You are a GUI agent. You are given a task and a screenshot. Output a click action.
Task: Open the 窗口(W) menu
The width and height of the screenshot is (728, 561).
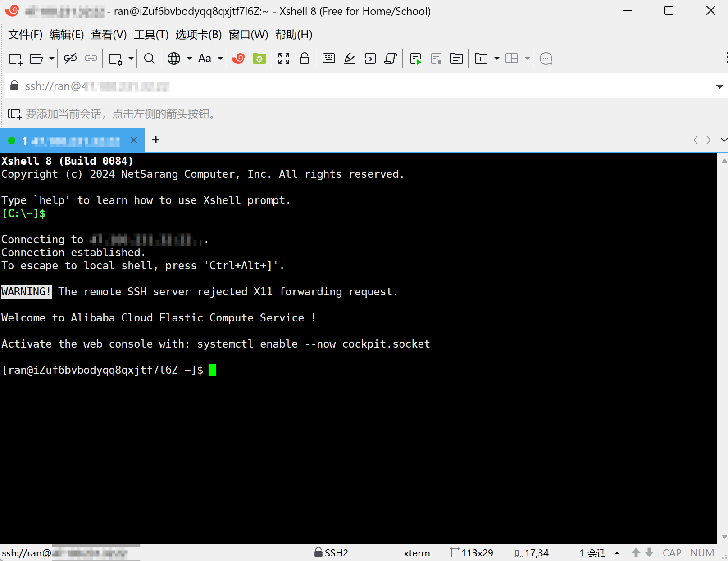249,35
